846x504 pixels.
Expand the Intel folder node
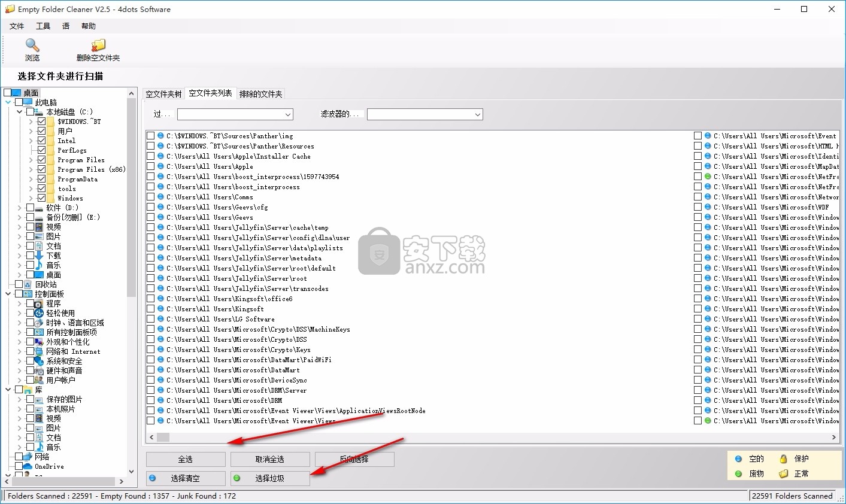tap(31, 141)
